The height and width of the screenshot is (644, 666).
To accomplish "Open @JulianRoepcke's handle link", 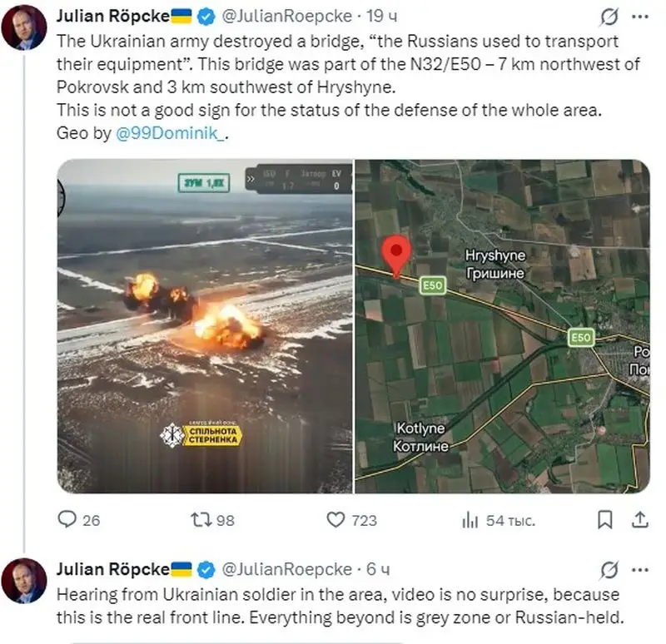I will pos(284,15).
